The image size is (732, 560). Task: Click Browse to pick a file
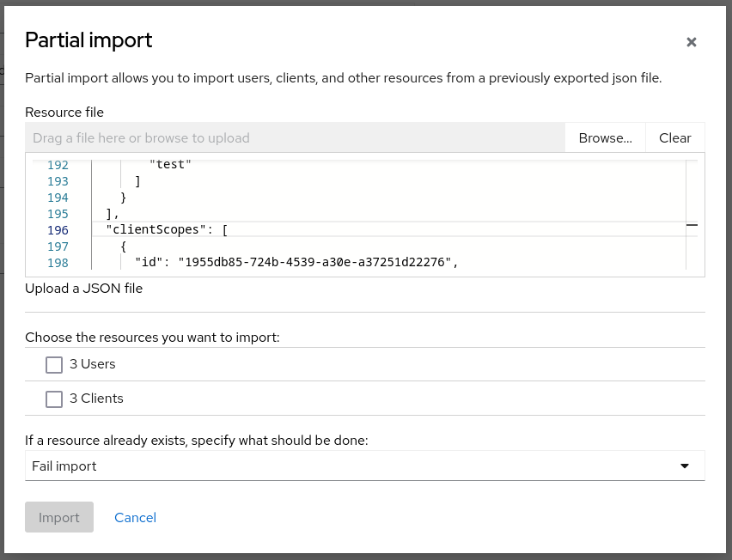[604, 137]
